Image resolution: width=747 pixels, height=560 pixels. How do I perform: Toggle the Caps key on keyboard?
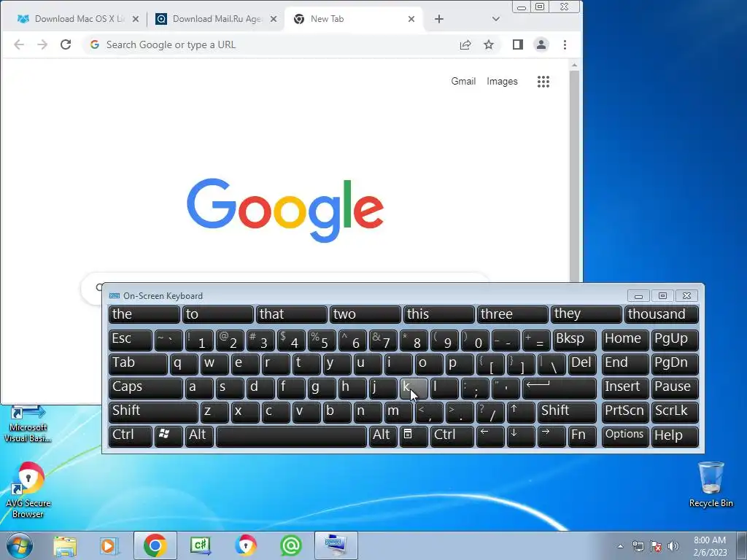[x=145, y=388]
